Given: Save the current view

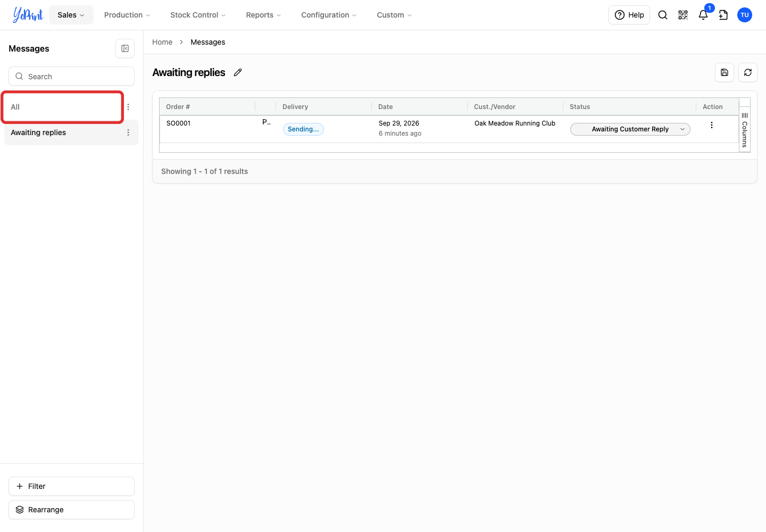Looking at the screenshot, I should coord(725,72).
